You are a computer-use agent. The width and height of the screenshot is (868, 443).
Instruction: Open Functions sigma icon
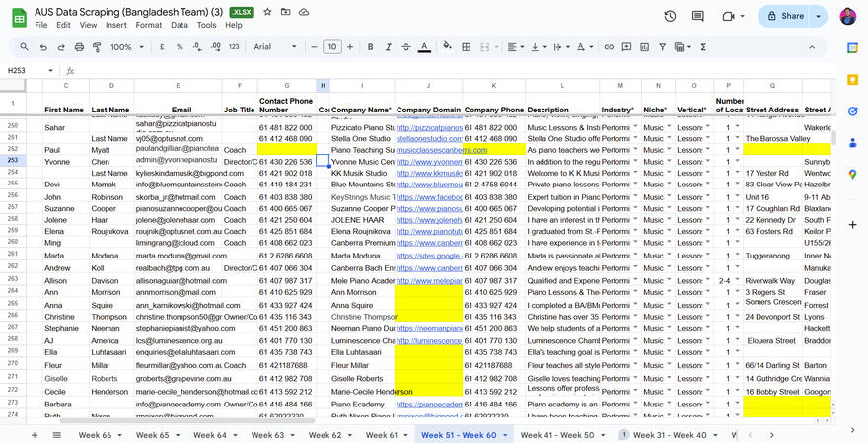tap(703, 47)
